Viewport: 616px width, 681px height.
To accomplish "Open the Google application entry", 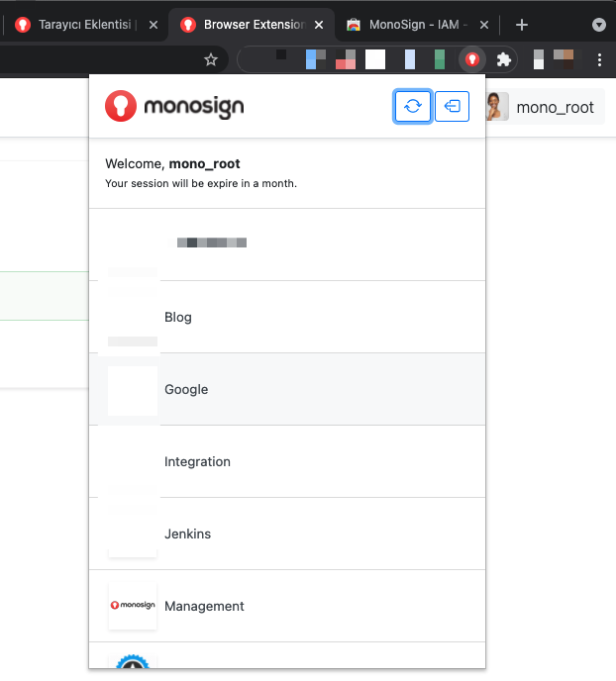I will click(x=287, y=389).
